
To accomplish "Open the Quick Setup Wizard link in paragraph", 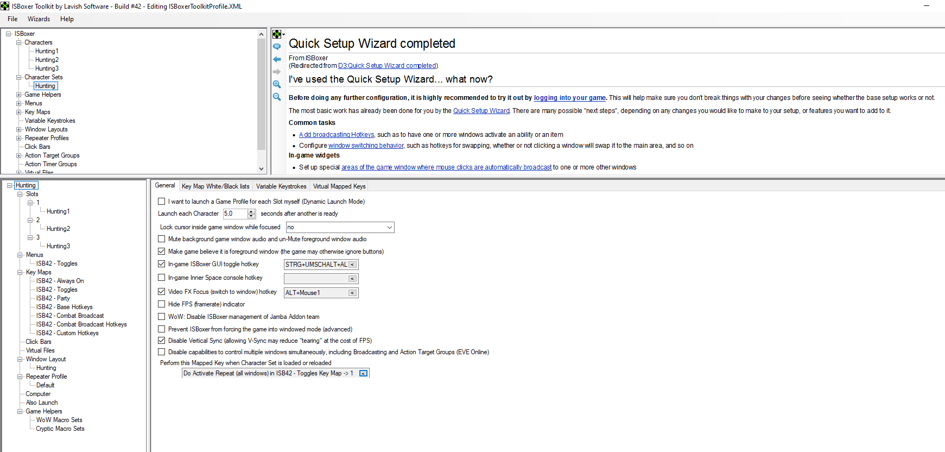I will coord(482,111).
